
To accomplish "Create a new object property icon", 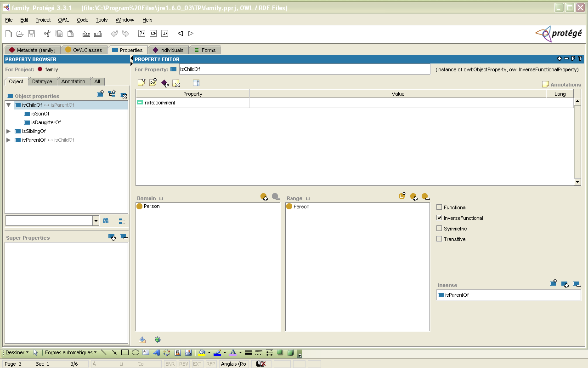I will tap(101, 94).
